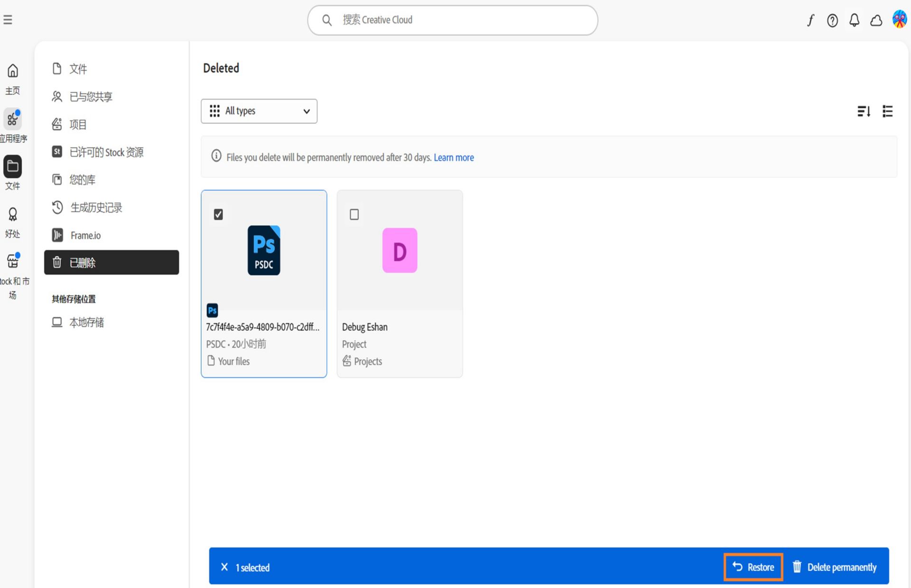Open 已许可的 Stock 资源

(112, 152)
